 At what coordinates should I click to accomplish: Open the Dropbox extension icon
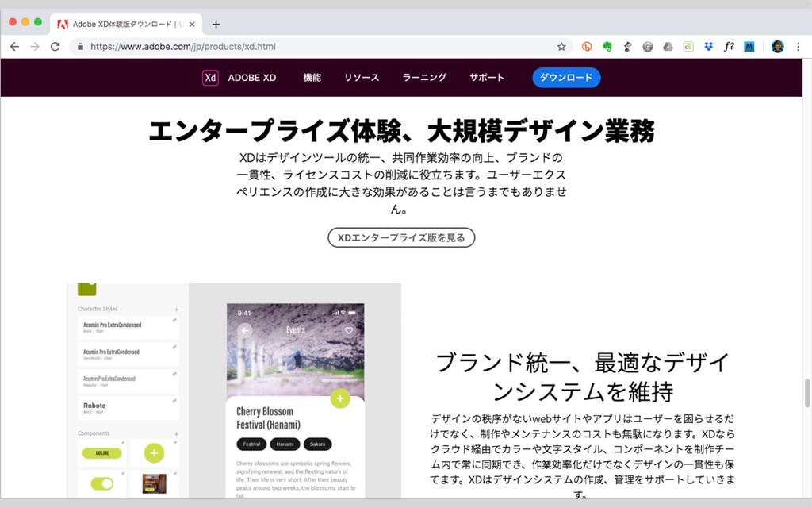pos(708,47)
